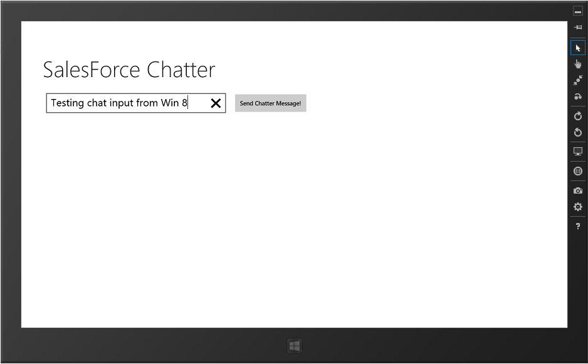Pin simulator always on top

coord(578,27)
